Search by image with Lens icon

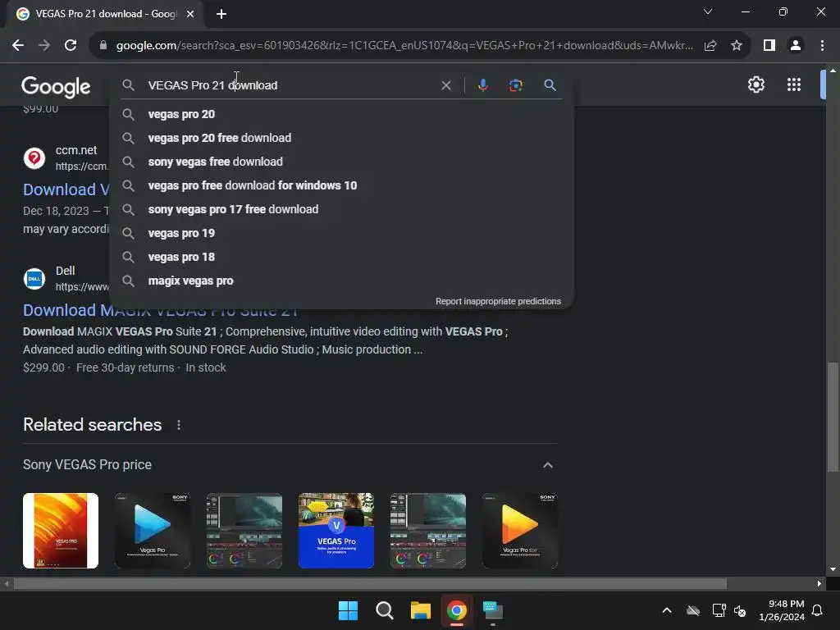click(515, 85)
